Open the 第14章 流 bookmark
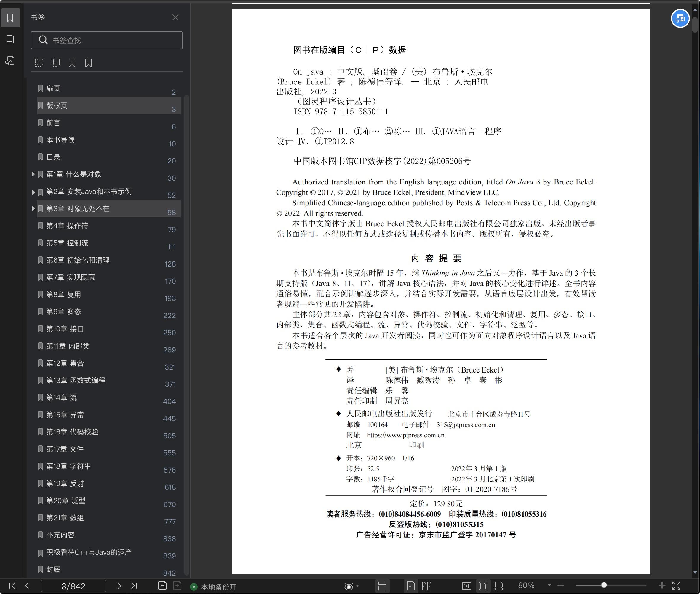This screenshot has width=700, height=594. (108, 398)
